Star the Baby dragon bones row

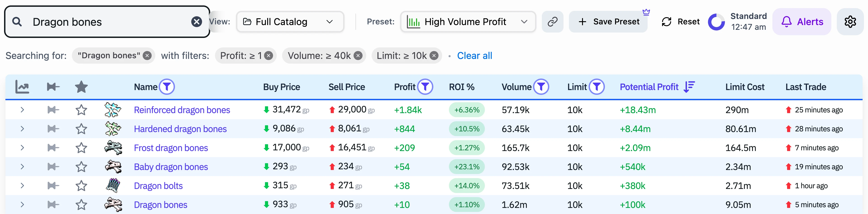81,167
